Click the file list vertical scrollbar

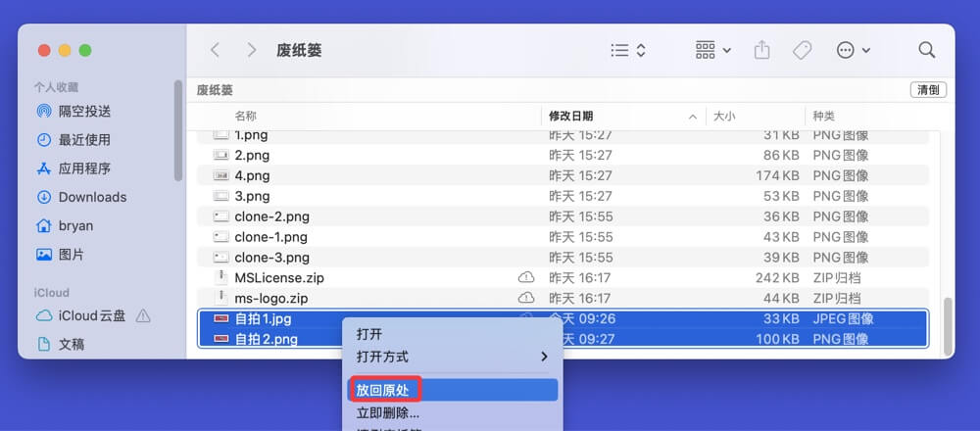[x=949, y=327]
